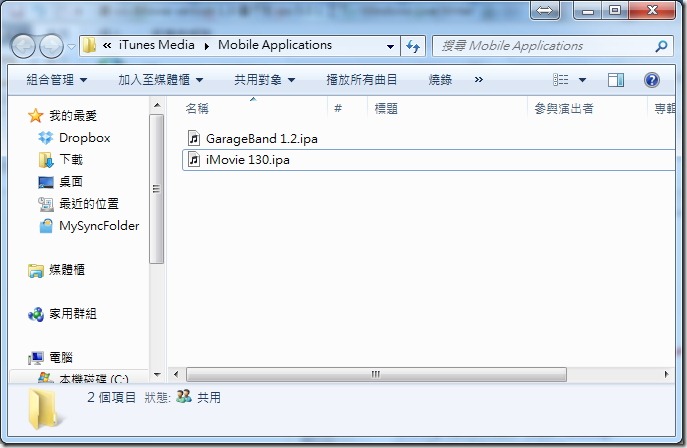Click the folder icon in the address bar
Viewport: 687px width, 448px height.
pos(89,46)
